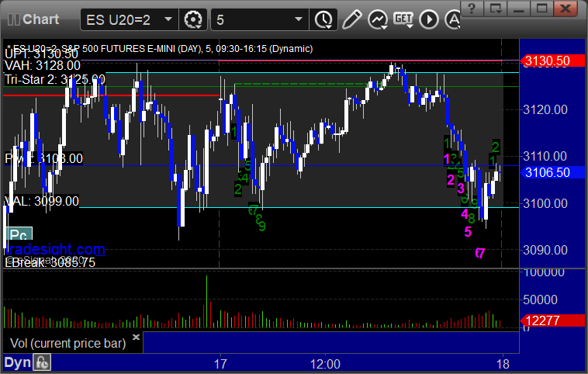Click the Chart title grip handle
This screenshot has height=374, width=588.
click(x=13, y=19)
